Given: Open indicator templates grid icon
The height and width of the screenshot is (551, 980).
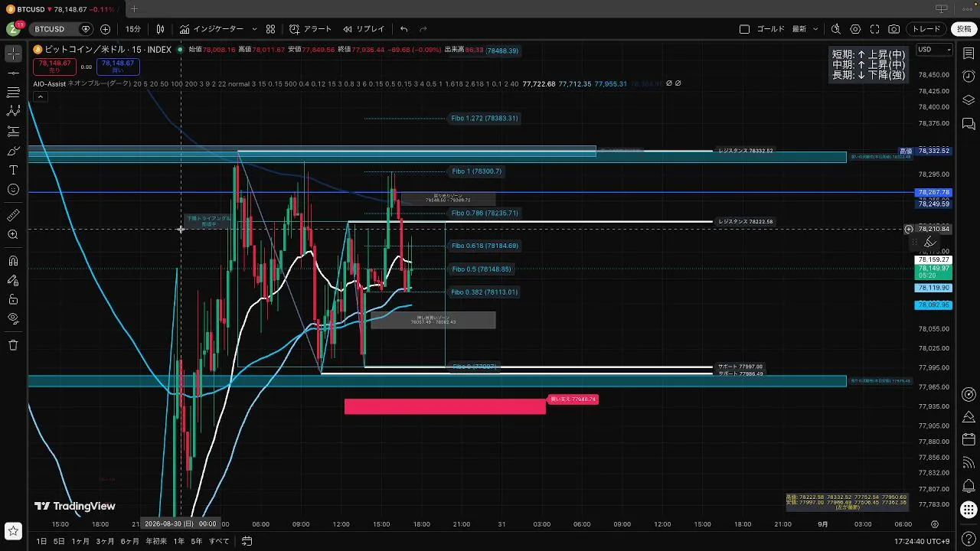Looking at the screenshot, I should click(x=270, y=29).
